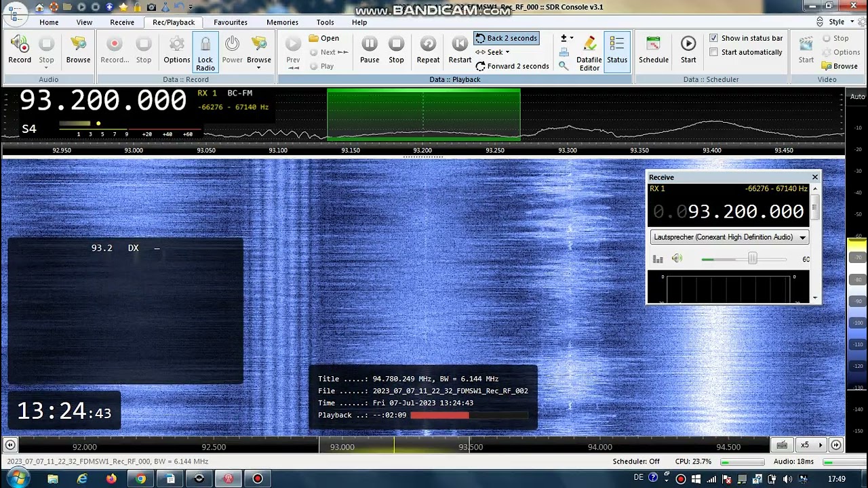Viewport: 868px width, 488px height.
Task: Open the x5 zoom factor dropdown
Action: click(x=810, y=445)
